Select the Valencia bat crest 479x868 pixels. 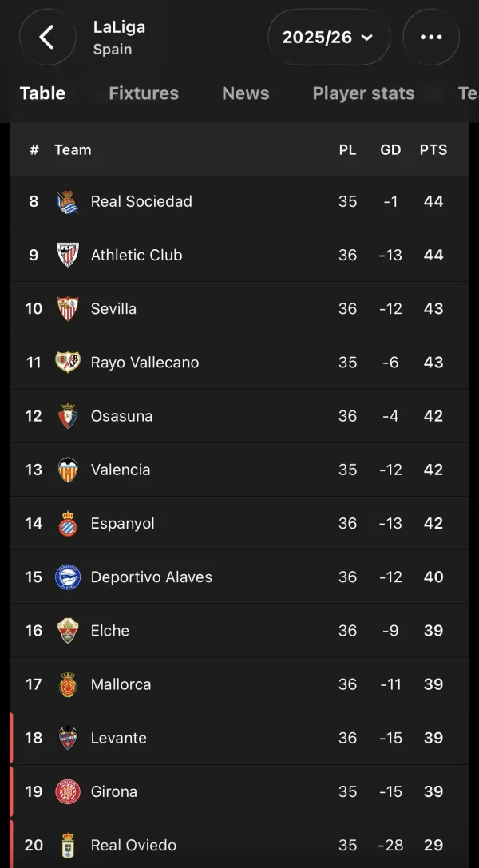68,470
